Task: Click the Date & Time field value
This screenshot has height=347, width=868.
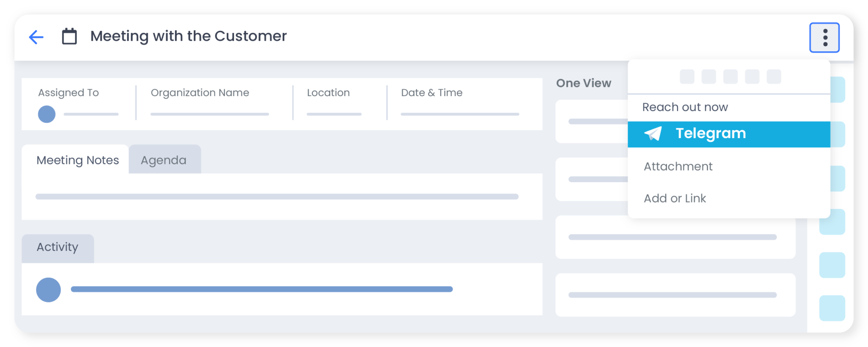Action: click(460, 114)
